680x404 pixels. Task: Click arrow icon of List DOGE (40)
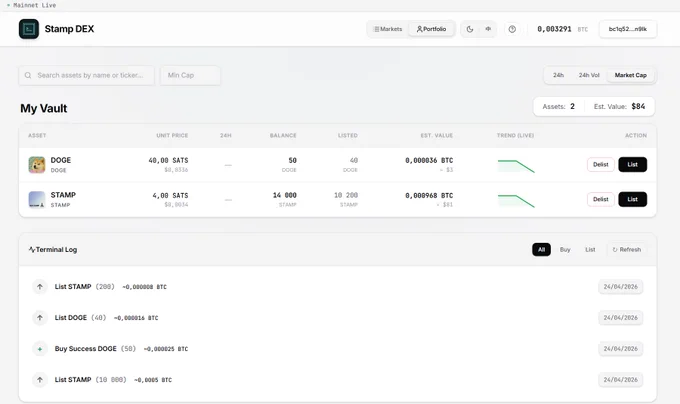(40, 318)
